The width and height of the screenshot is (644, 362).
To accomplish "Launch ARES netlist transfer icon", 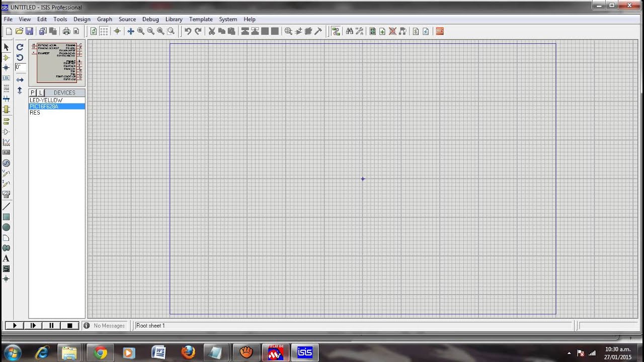I will coord(440,31).
